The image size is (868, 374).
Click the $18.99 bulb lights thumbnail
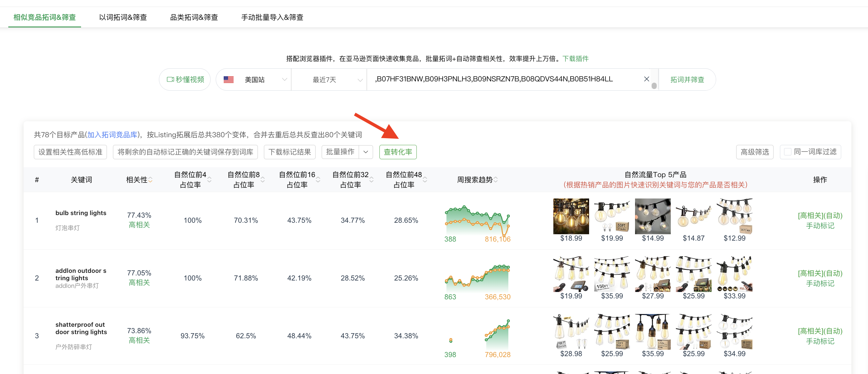tap(571, 216)
